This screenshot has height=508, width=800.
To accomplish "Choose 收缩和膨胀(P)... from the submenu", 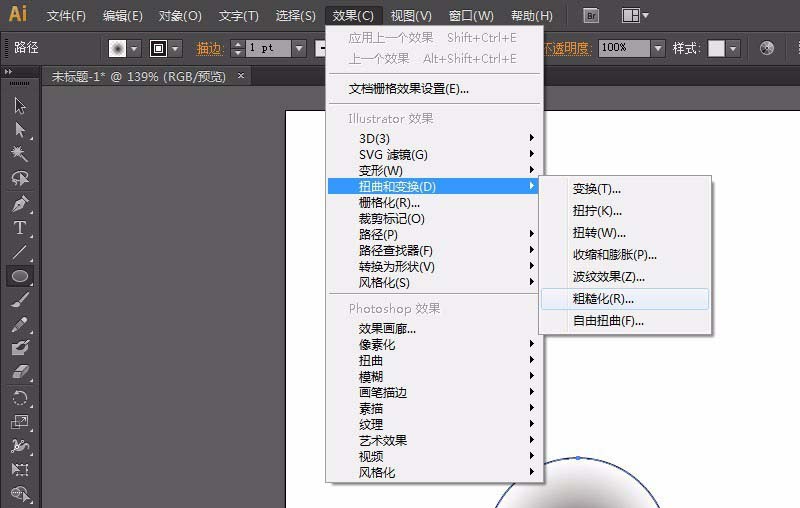I will pos(625,255).
